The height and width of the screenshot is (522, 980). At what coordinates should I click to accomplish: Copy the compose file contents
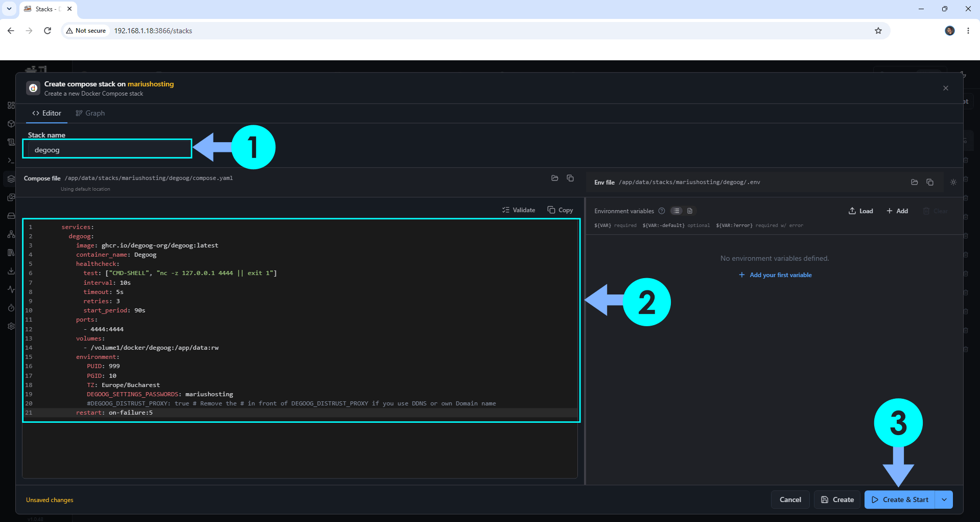(x=560, y=210)
